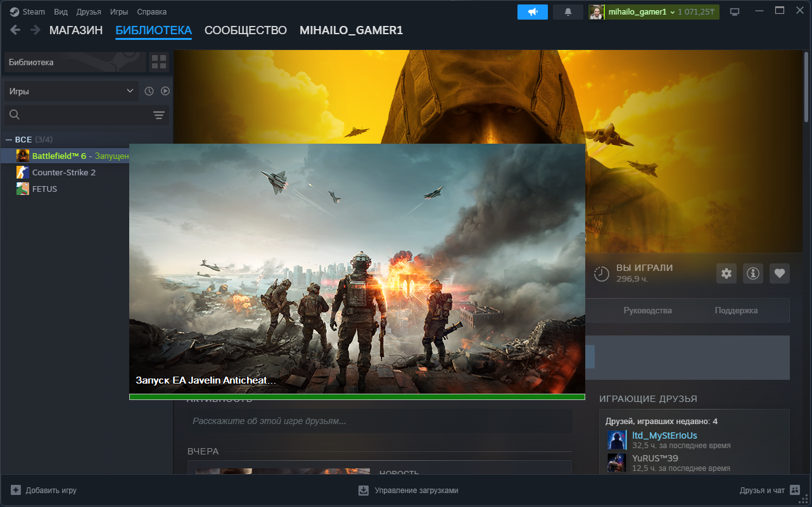Go to the МАГАЗИН tab
Viewport: 812px width, 507px height.
(x=76, y=30)
